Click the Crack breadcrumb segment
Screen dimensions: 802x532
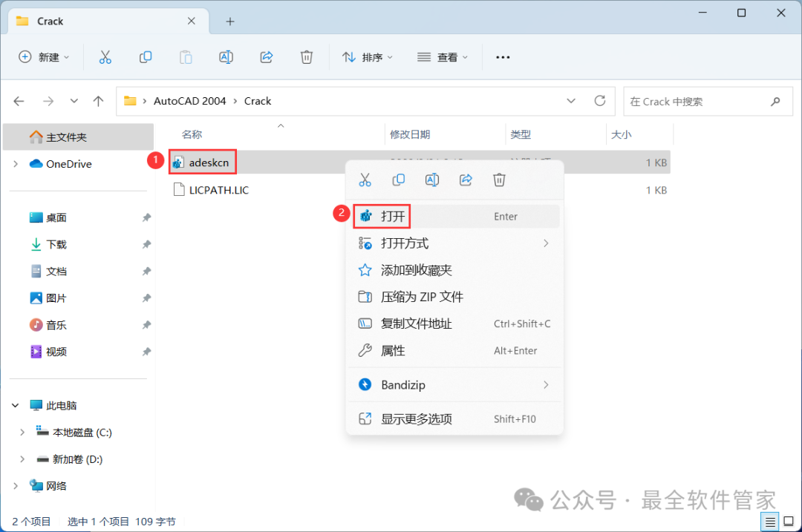click(x=257, y=101)
